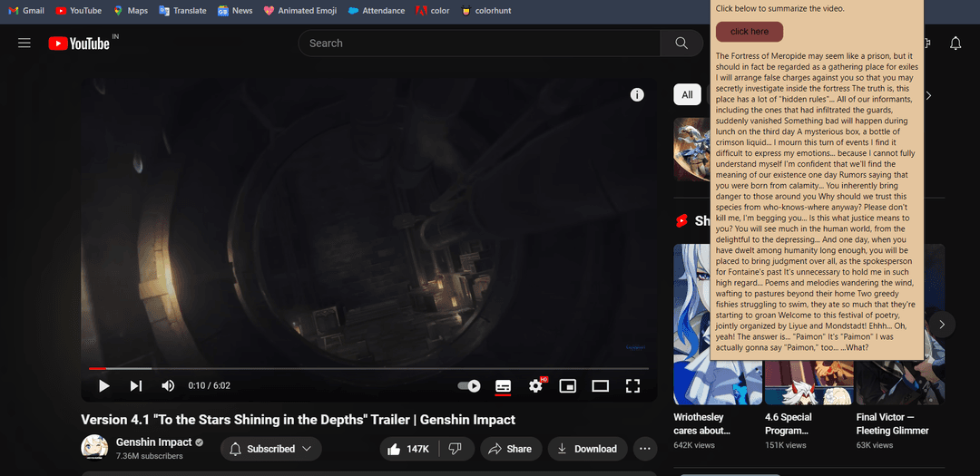Show next filter chips arrow

point(929,95)
